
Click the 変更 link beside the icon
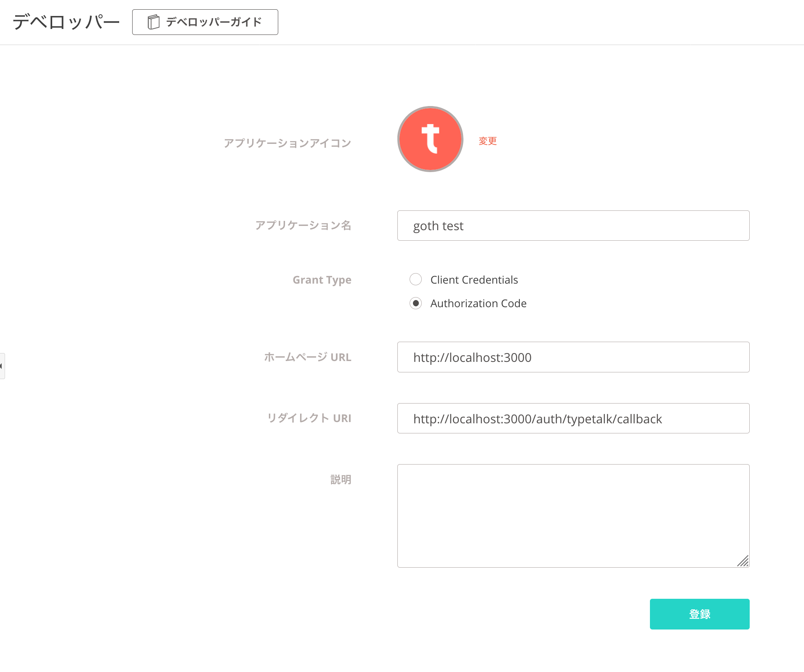coord(487,141)
